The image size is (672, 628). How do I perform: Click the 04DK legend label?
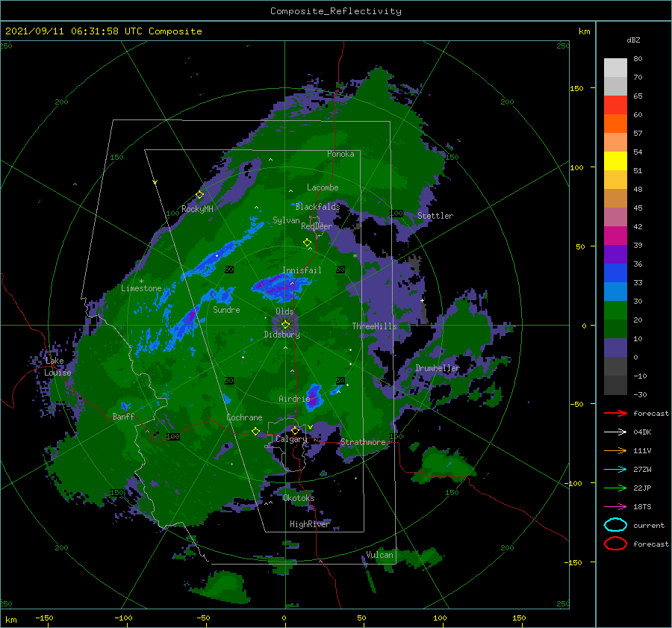pos(642,432)
